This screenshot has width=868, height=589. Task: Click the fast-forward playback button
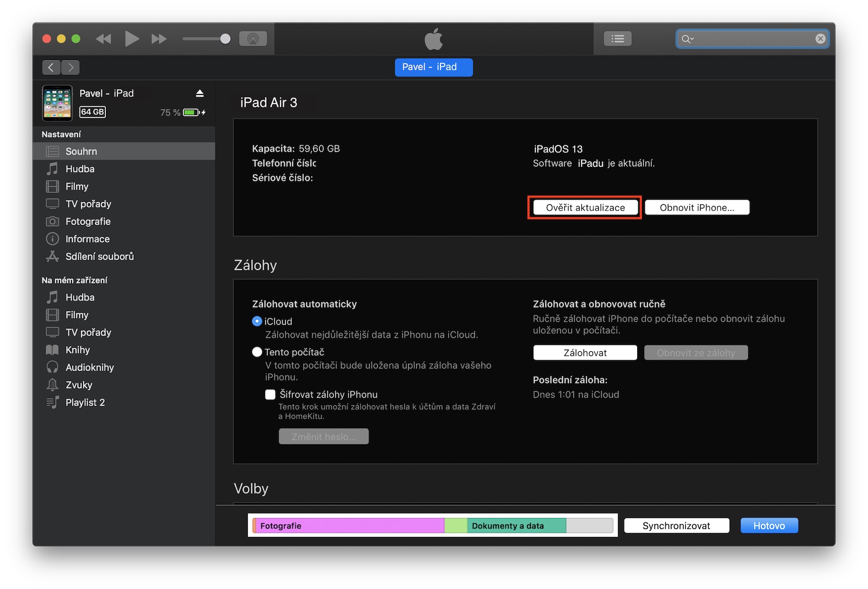coord(159,39)
